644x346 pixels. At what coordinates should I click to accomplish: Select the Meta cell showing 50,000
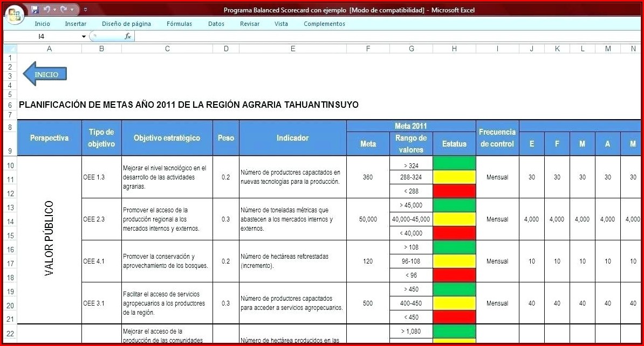(368, 219)
